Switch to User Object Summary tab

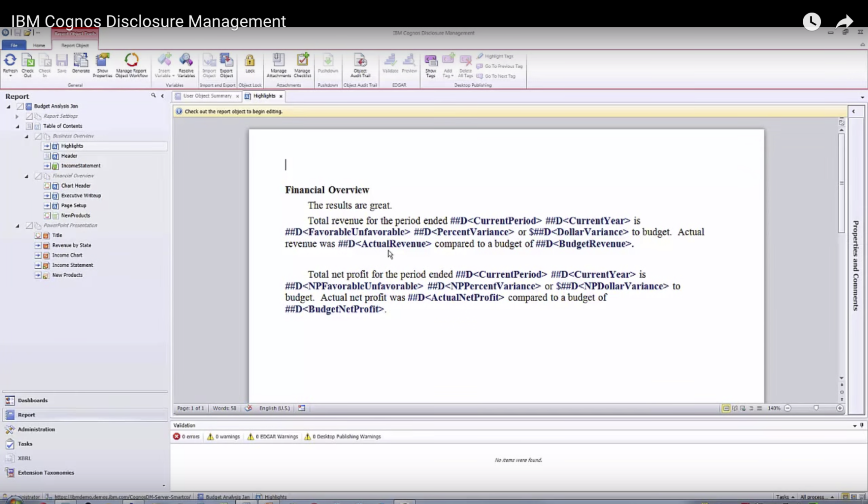click(207, 96)
